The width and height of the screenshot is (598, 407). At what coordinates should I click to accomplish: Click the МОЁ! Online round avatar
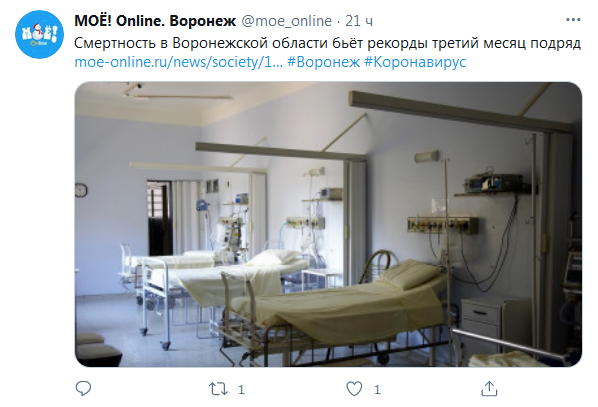[39, 34]
